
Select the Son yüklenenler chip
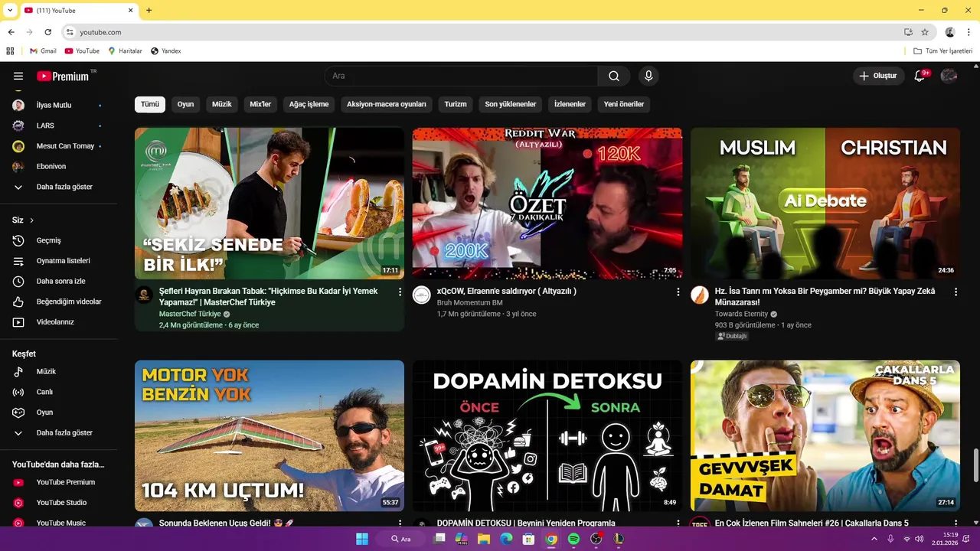tap(511, 104)
